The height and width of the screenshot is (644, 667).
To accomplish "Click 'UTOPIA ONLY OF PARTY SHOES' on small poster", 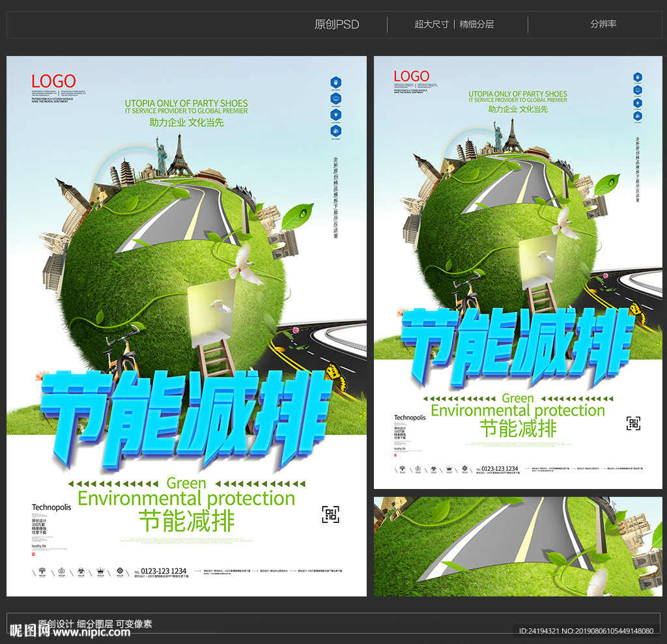I will (518, 94).
